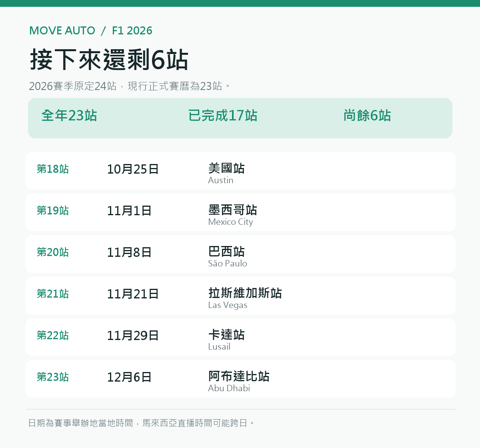480x448 pixels.
Task: Select the 第23站 round label
Action: (53, 377)
